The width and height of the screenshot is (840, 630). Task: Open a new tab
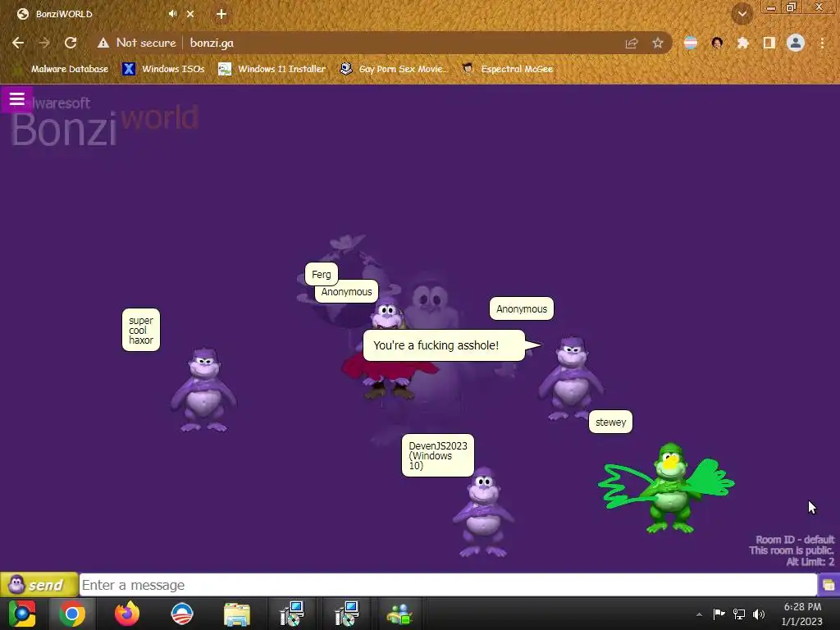pyautogui.click(x=221, y=15)
